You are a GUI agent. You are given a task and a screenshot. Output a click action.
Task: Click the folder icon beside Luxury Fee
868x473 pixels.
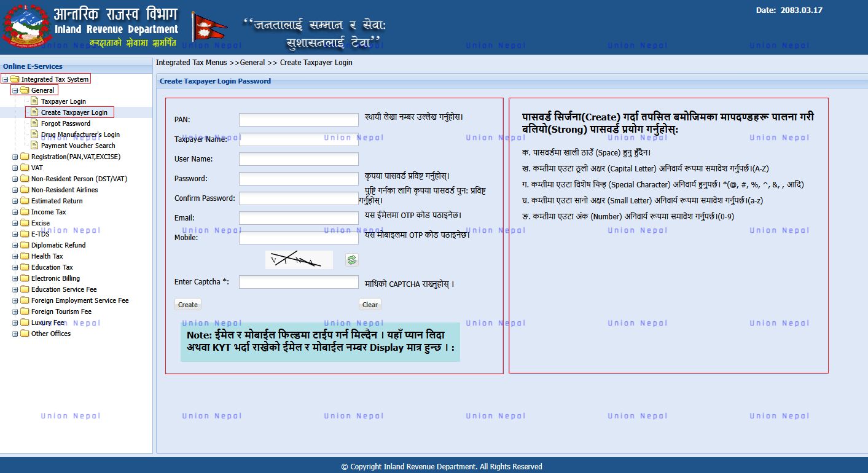[x=25, y=322]
